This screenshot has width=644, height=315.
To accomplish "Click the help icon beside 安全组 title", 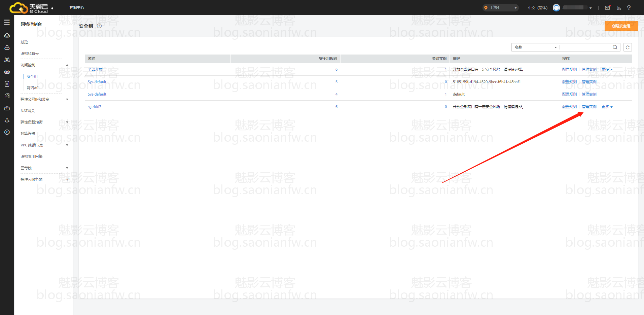I will 99,26.
